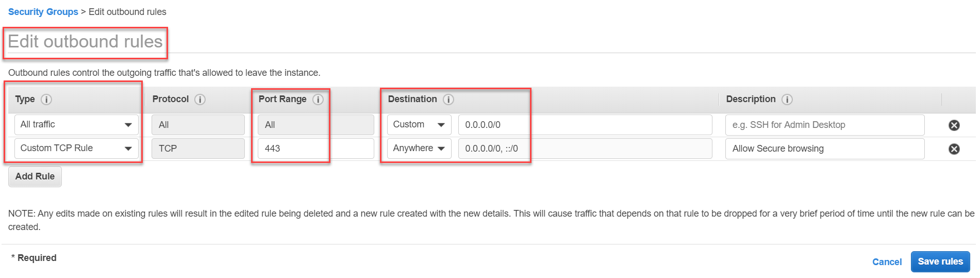The height and width of the screenshot is (278, 980).
Task: Click the info icon next to Type
Action: (46, 100)
